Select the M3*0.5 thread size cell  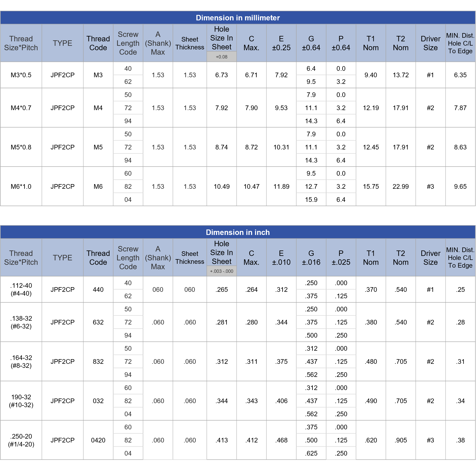point(21,75)
